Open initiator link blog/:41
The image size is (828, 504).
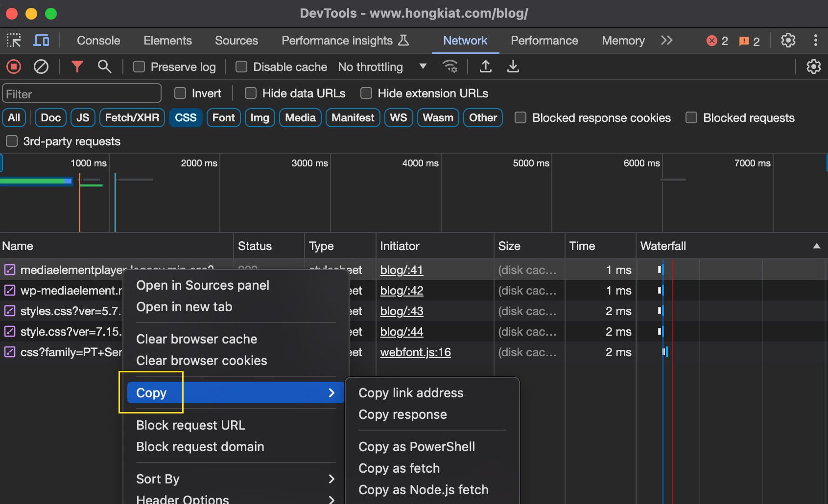[402, 270]
